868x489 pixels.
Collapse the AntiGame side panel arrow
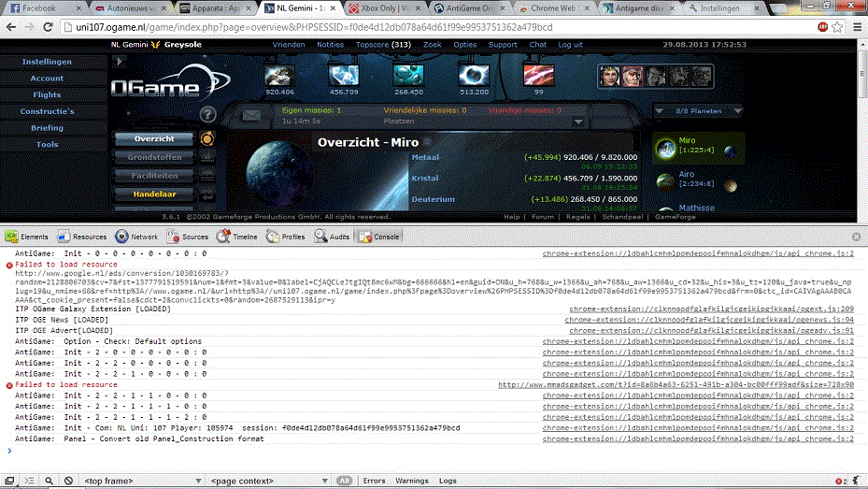pos(119,62)
